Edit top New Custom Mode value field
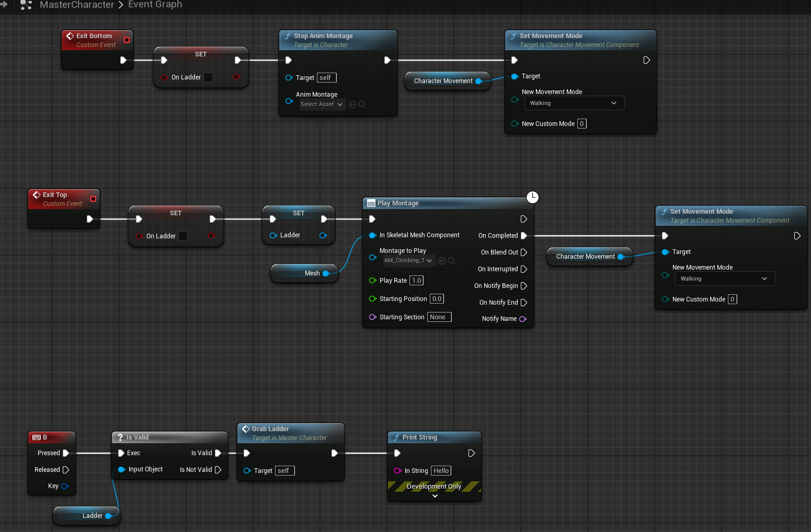Viewport: 811px width, 532px height. click(581, 124)
